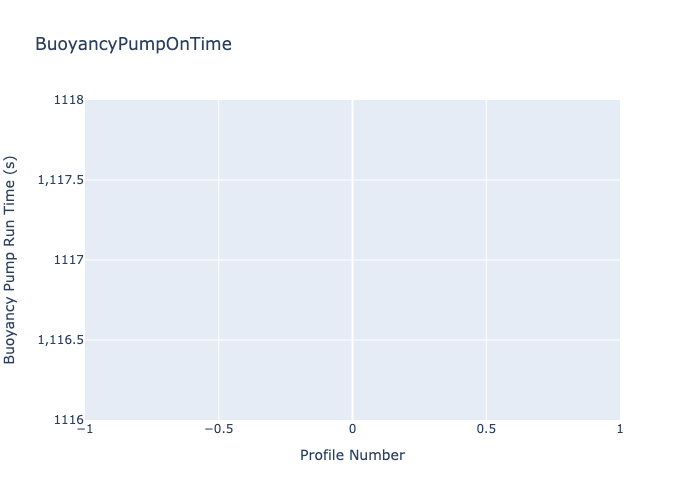Click the BuoyancyPumpOnTime chart title
Image resolution: width=700 pixels, height=500 pixels.
point(133,44)
